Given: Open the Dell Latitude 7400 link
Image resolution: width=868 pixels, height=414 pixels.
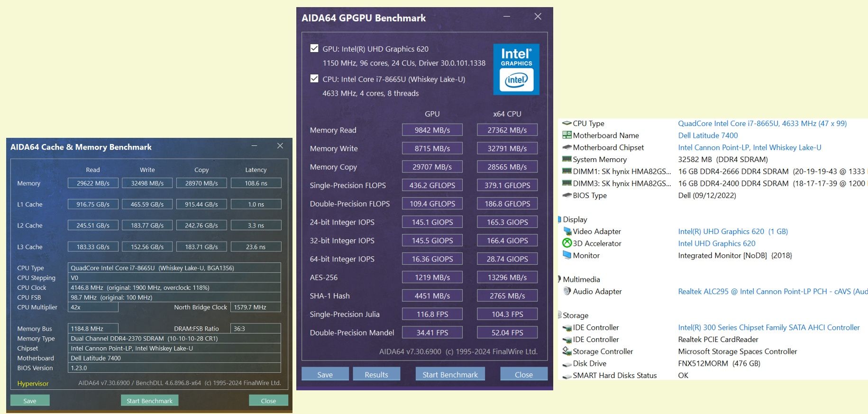Looking at the screenshot, I should point(708,135).
